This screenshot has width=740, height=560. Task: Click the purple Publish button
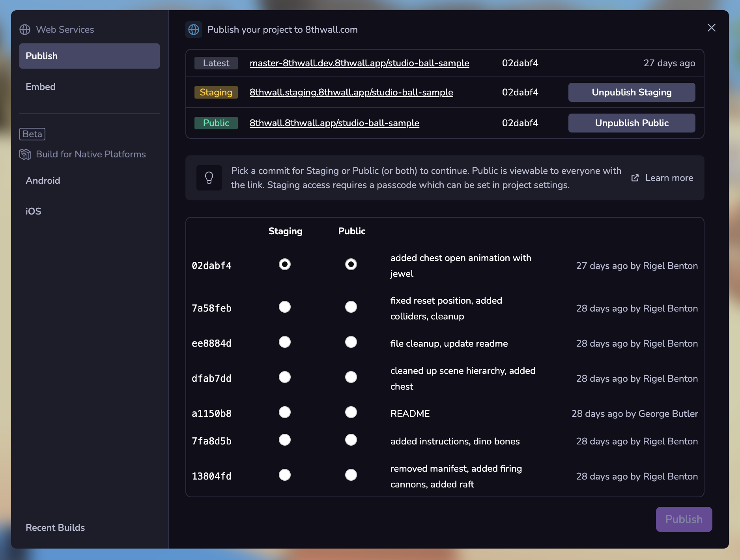pyautogui.click(x=684, y=519)
